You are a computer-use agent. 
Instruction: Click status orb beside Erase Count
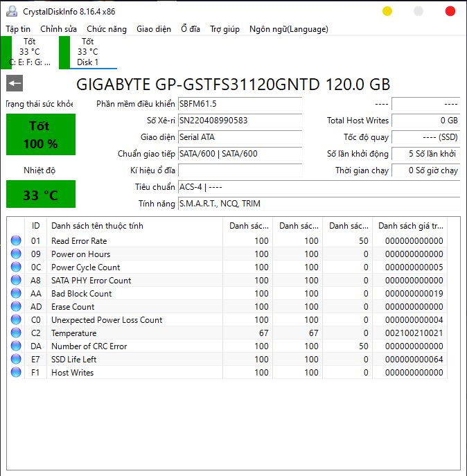click(x=16, y=307)
